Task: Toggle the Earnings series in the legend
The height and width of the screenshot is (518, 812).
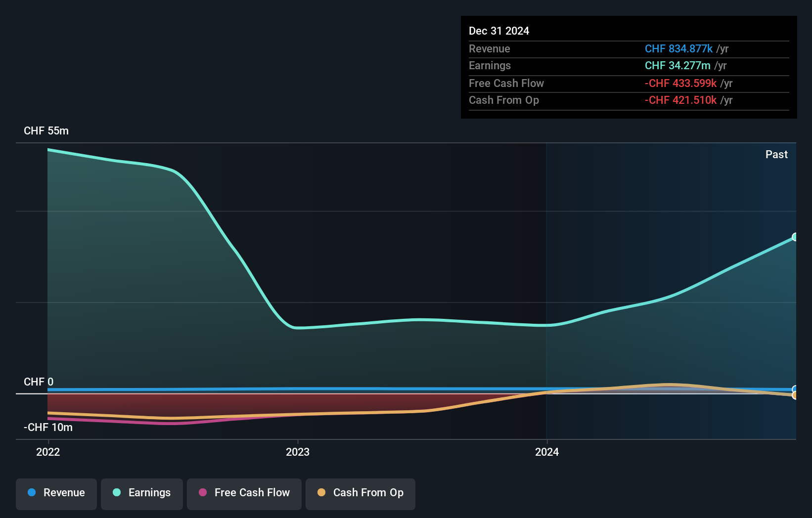Action: point(142,494)
